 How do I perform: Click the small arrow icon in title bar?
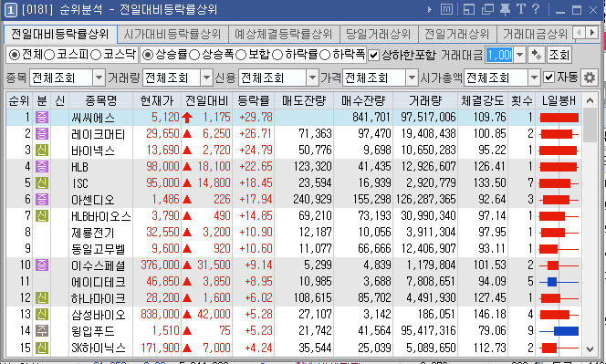(x=430, y=10)
